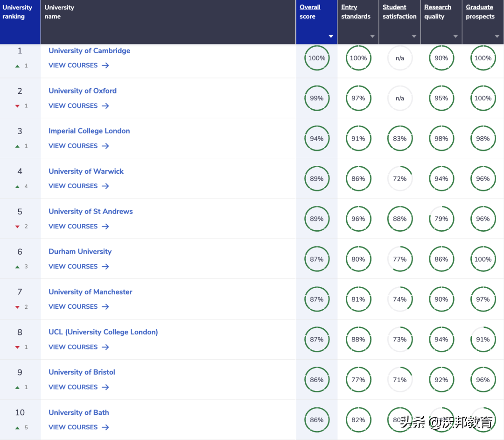Click Imperial green up rank-change arrow
Image resolution: width=504 pixels, height=440 pixels.
[x=17, y=146]
